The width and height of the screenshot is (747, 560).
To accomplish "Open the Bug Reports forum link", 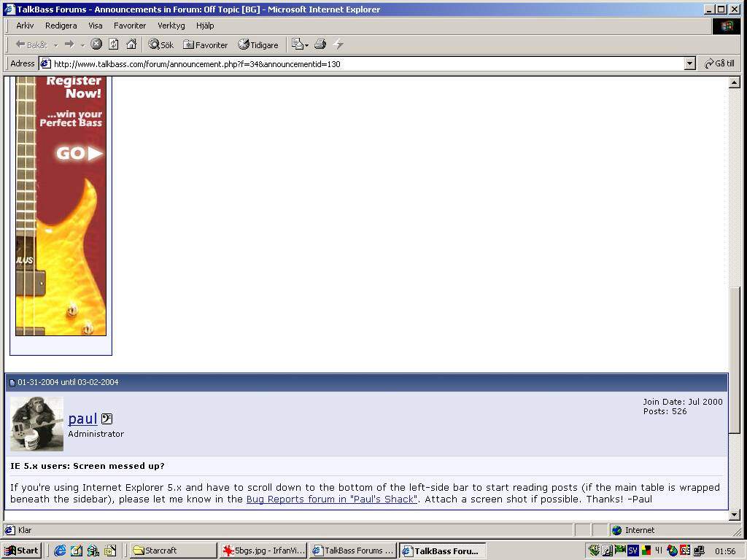I will click(332, 499).
